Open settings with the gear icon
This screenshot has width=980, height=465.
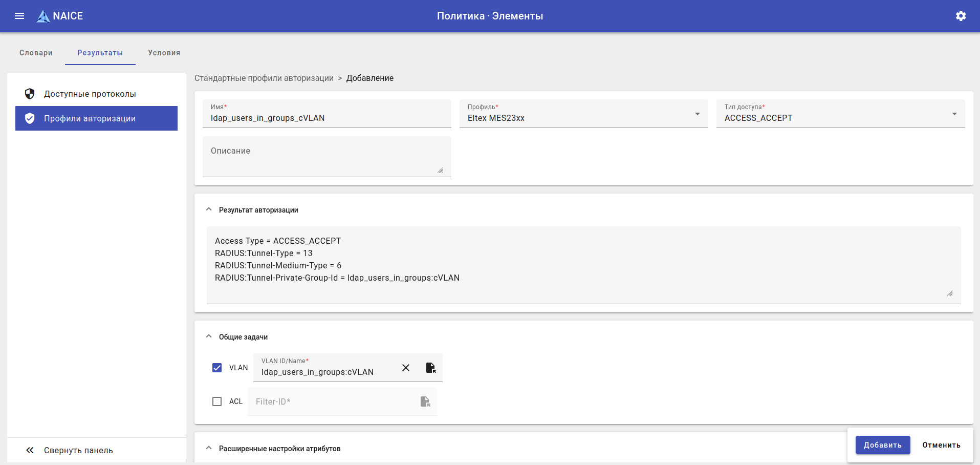coord(961,16)
